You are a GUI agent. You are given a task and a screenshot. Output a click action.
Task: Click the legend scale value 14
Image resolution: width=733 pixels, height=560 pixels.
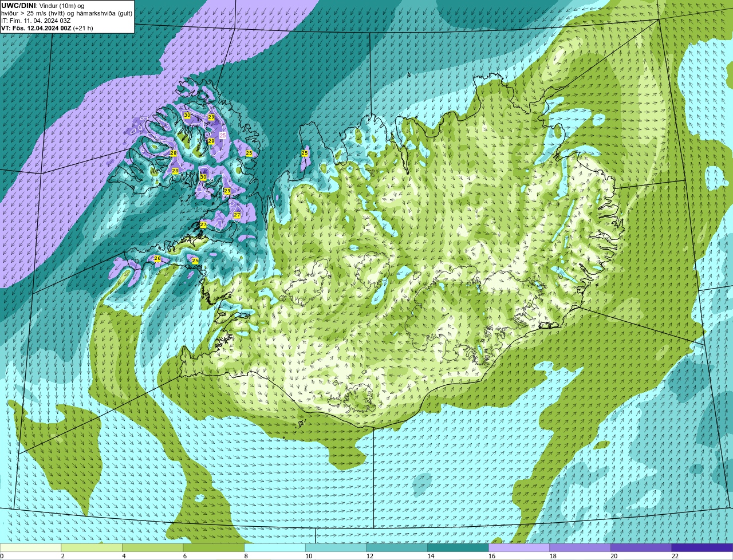pyautogui.click(x=431, y=556)
